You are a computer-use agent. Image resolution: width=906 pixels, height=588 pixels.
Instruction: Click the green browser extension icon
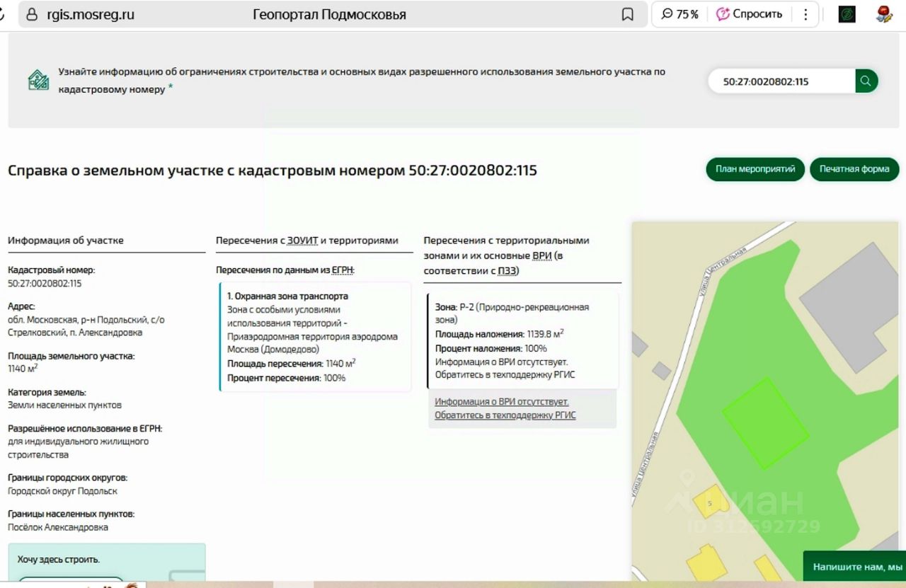(x=847, y=15)
